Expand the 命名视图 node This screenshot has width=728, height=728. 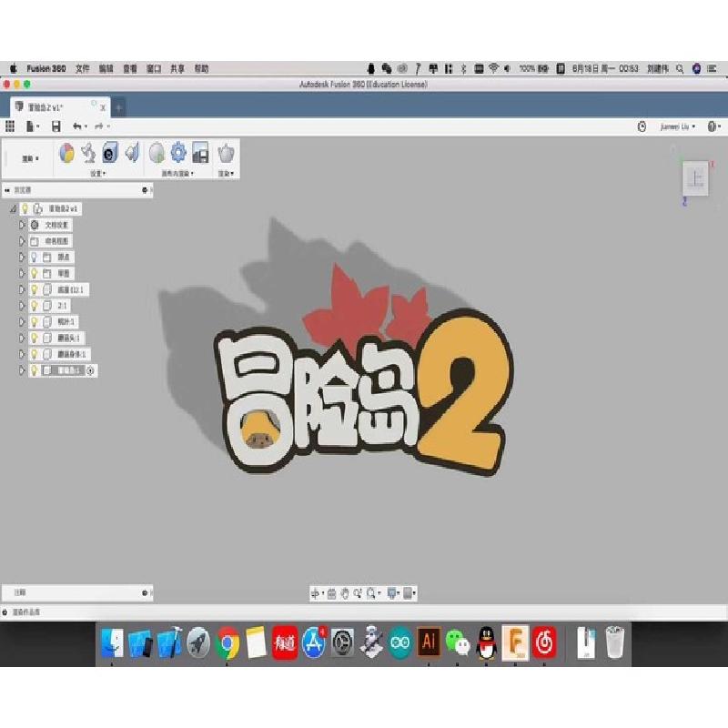(x=21, y=241)
